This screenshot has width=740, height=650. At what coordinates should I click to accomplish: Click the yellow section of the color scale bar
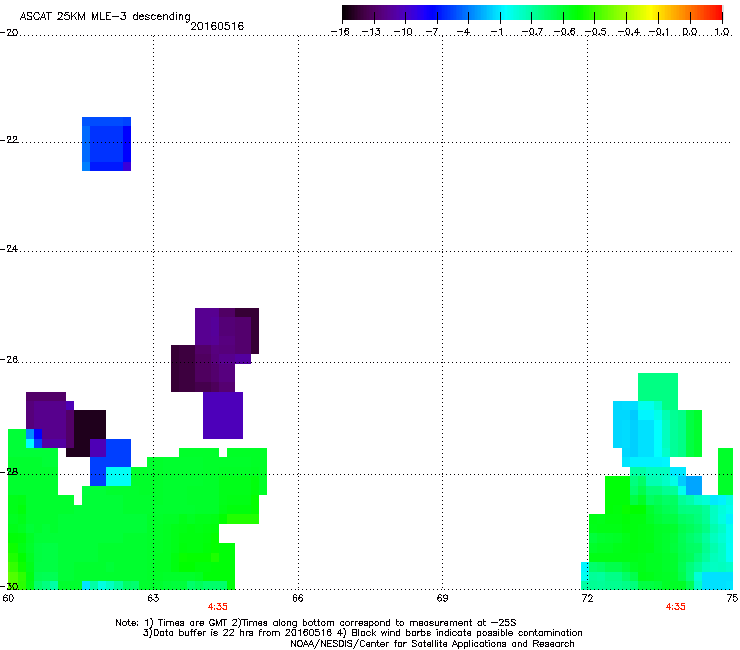tap(651, 13)
